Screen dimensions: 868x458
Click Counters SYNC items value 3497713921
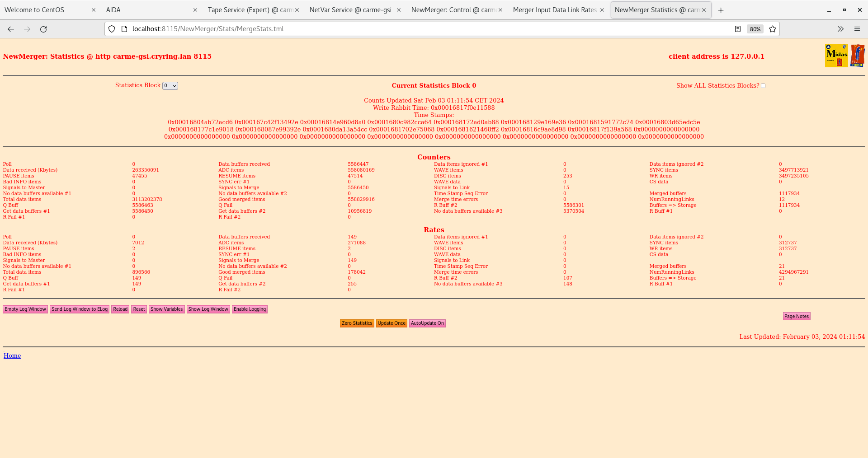coord(794,170)
